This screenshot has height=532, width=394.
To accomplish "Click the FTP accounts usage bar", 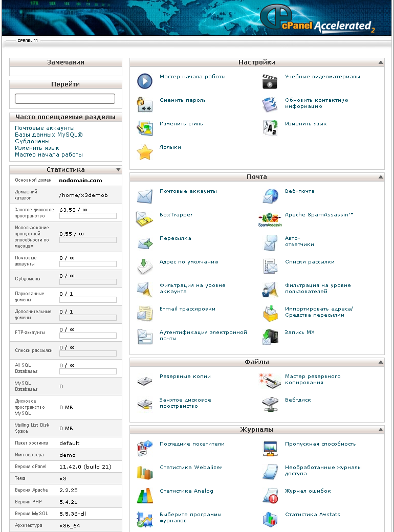I will (88, 336).
